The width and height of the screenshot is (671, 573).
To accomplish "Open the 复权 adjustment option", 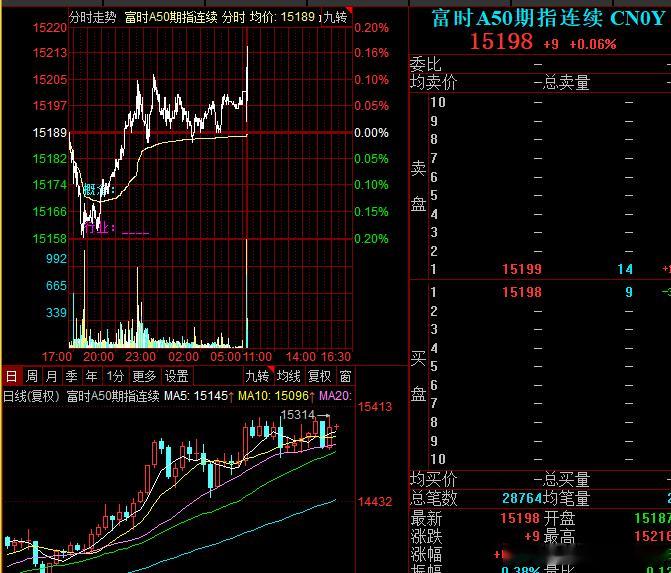I will [320, 376].
